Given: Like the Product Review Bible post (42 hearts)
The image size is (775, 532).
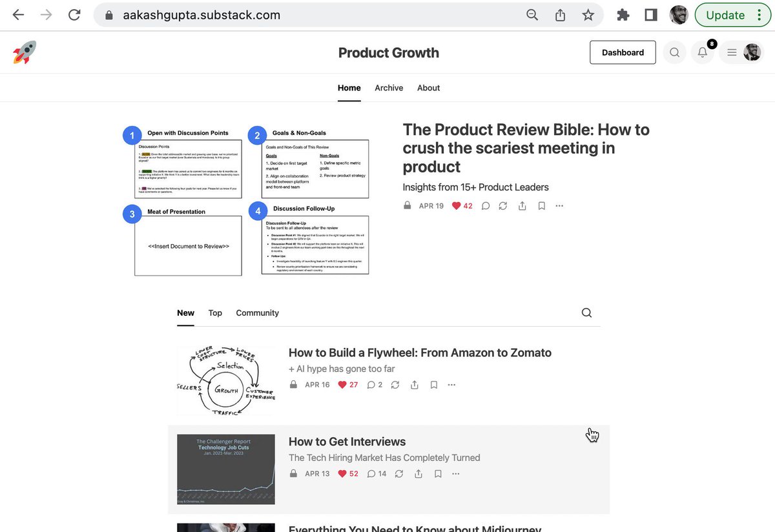Looking at the screenshot, I should click(462, 206).
